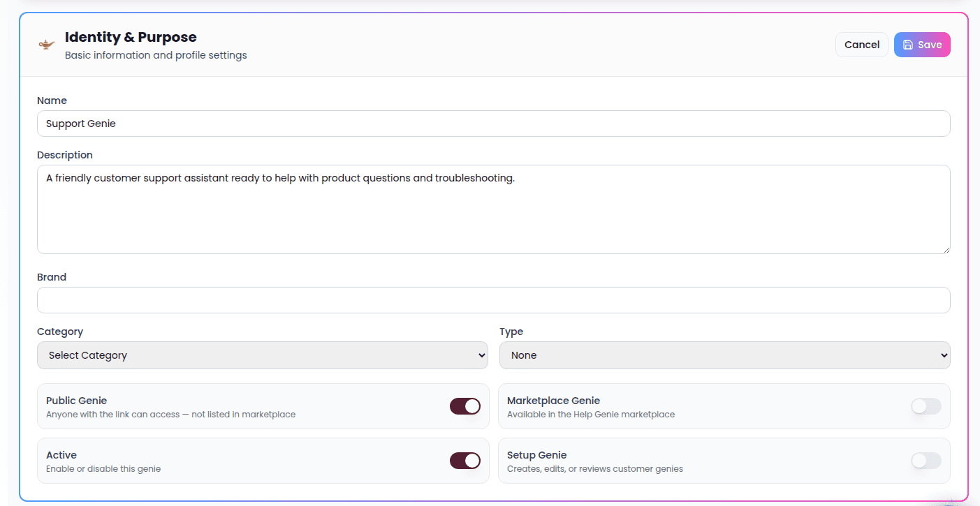This screenshot has height=506, width=980.
Task: Click inside the Description text area
Action: pyautogui.click(x=493, y=209)
